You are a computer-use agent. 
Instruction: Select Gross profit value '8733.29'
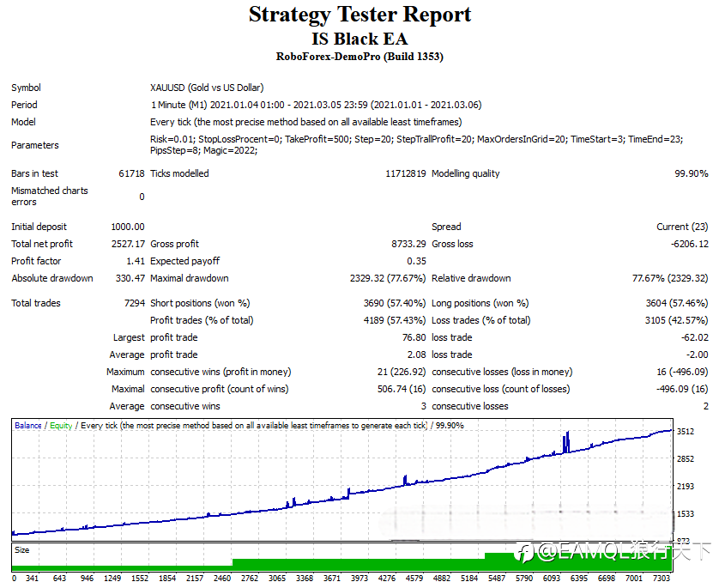[408, 244]
